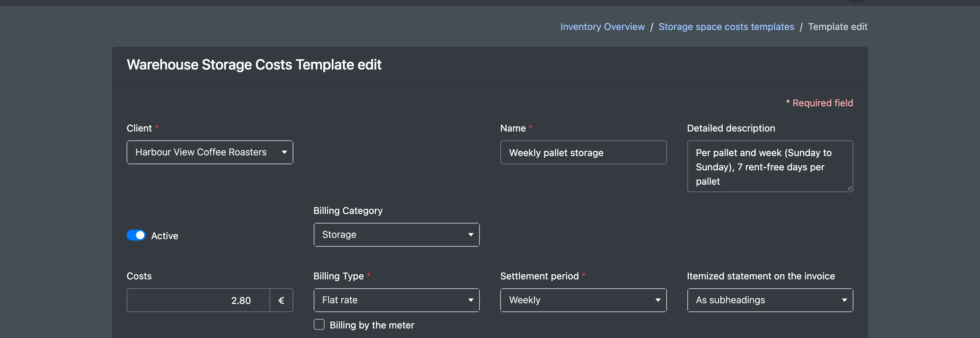The width and height of the screenshot is (980, 338).
Task: Open the Client dropdown showing Harbour View Coffee Roasters
Action: (210, 152)
